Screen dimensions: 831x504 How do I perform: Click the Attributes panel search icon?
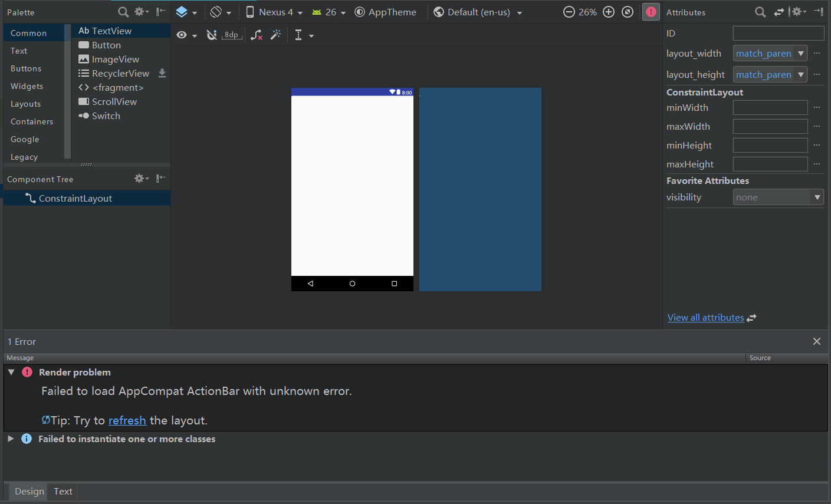(760, 12)
